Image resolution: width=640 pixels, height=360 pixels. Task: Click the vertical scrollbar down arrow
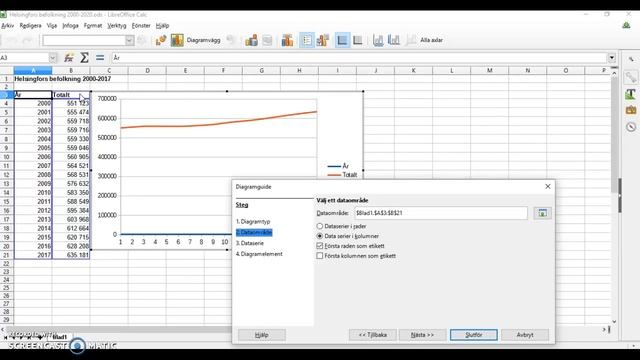614,322
